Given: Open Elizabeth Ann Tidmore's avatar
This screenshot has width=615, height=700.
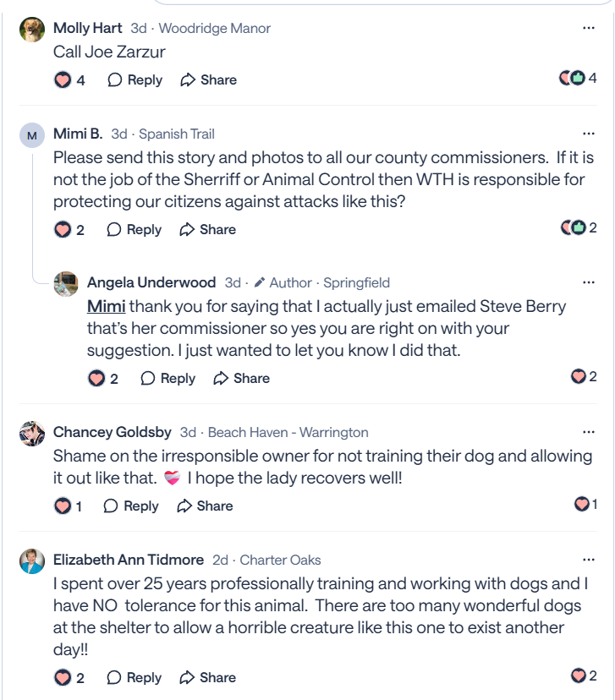Looking at the screenshot, I should pyautogui.click(x=32, y=561).
